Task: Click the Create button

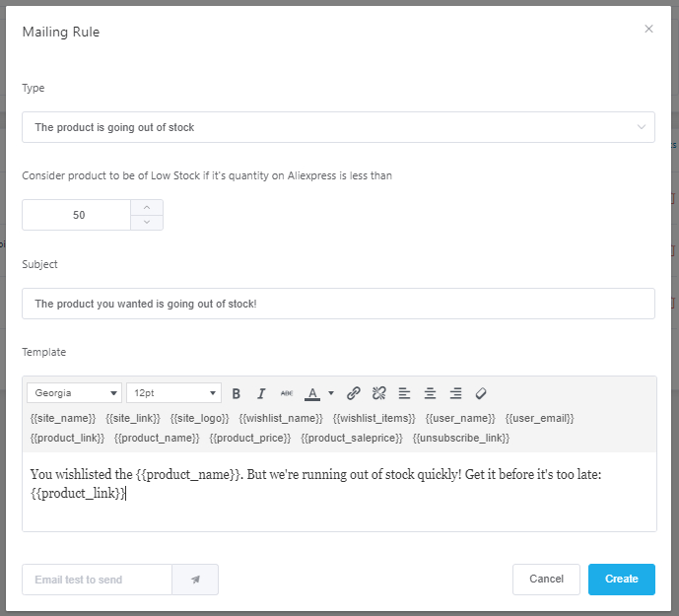Action: 621,580
